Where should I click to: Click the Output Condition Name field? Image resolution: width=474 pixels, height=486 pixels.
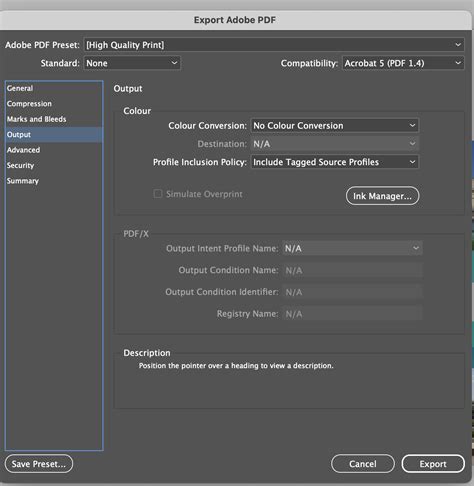[x=352, y=270]
